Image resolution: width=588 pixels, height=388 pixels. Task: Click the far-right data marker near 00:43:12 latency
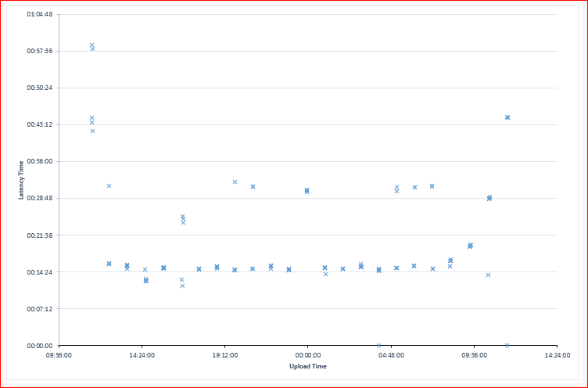coord(507,117)
